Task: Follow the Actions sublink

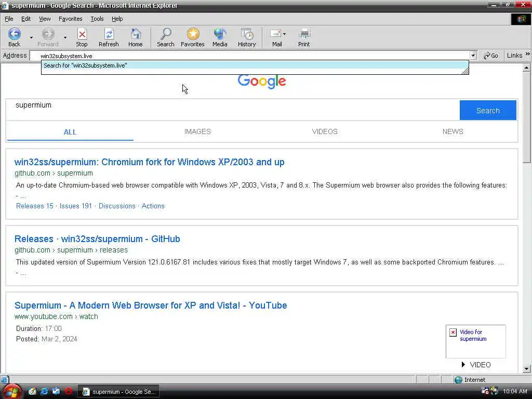Action: tap(153, 206)
